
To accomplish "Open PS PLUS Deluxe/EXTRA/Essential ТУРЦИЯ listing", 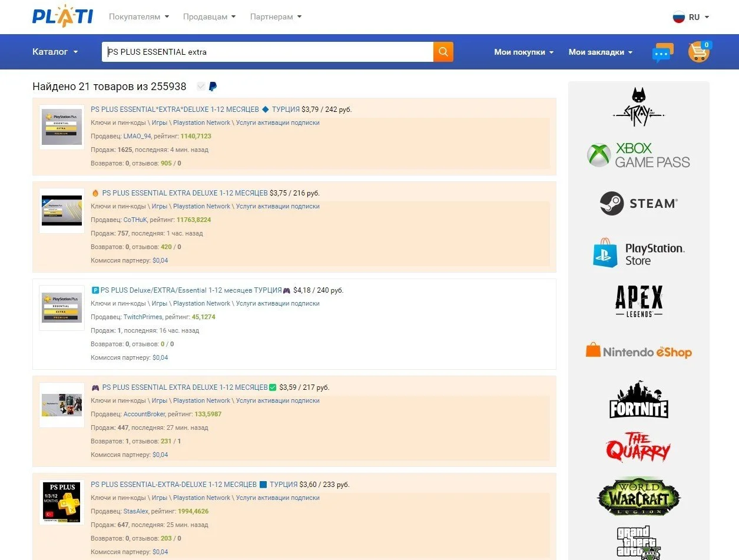I will click(191, 290).
